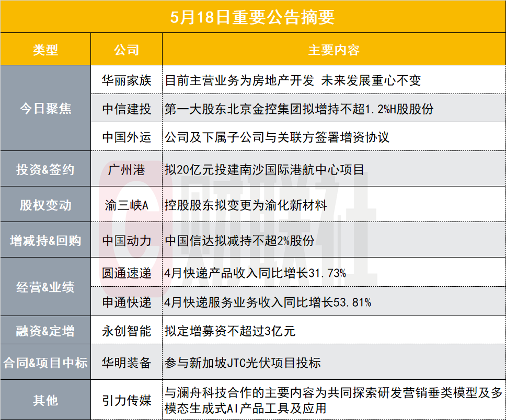The height and width of the screenshot is (420, 506).
Task: Click company name 中信建投
Action: click(x=126, y=109)
